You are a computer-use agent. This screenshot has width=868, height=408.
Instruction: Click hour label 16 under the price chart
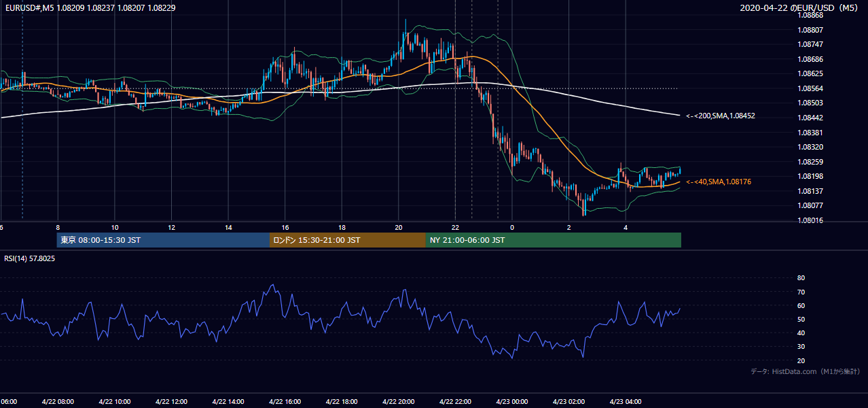pyautogui.click(x=285, y=228)
